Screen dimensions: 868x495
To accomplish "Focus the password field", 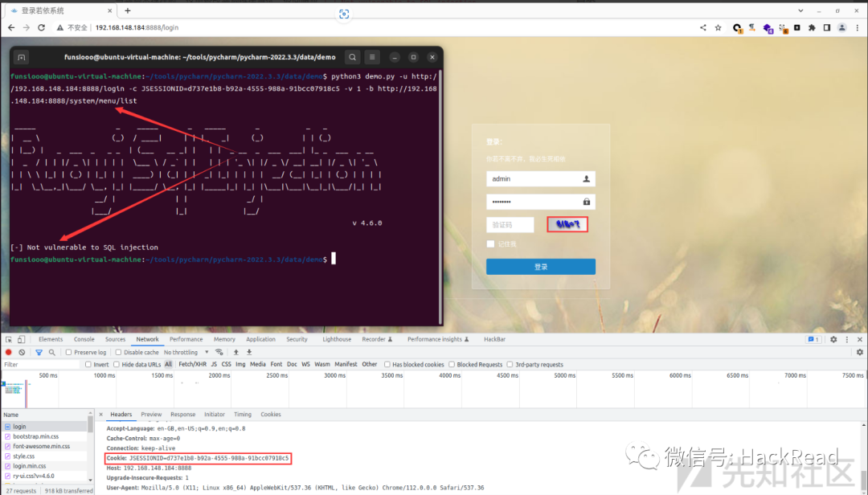I will pos(541,202).
